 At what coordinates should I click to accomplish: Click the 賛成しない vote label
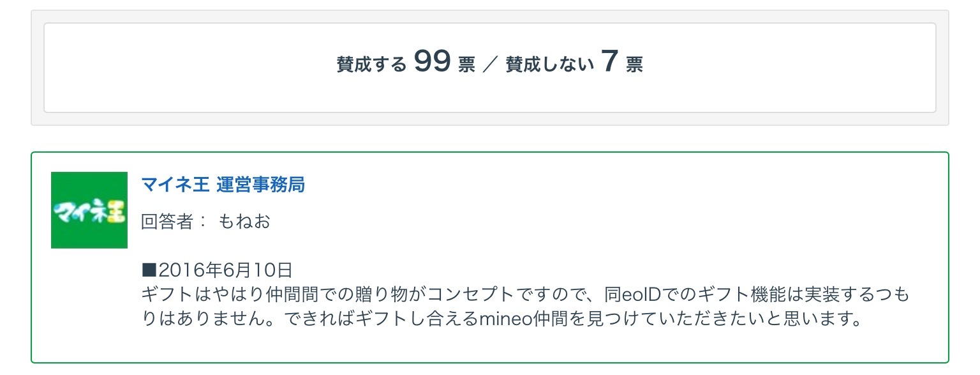[549, 65]
